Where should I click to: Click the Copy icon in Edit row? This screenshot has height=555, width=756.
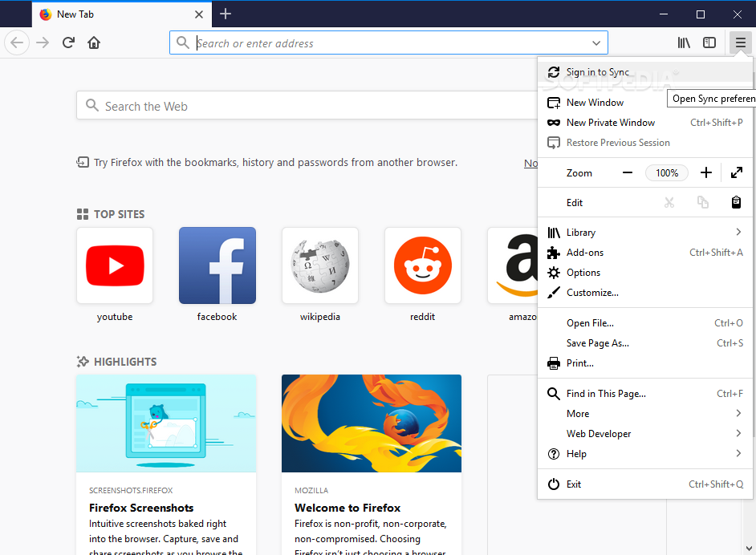pos(703,202)
